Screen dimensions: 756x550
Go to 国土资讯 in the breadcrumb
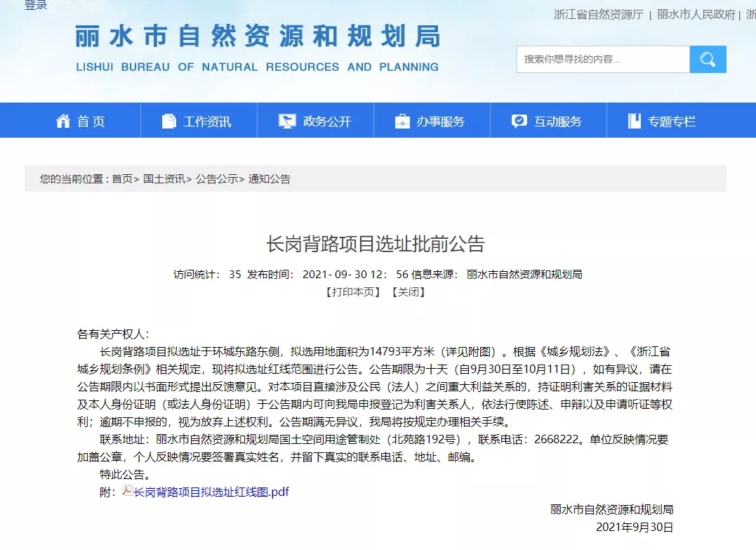164,179
